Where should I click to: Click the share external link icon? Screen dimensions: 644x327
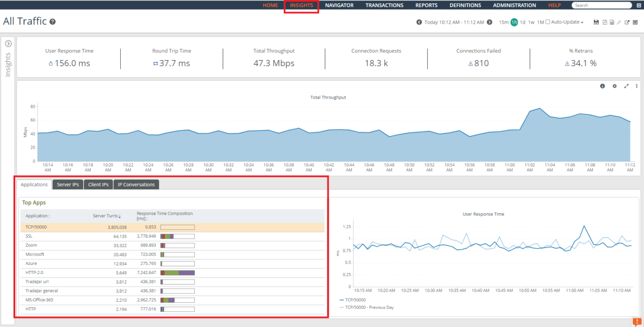(627, 22)
